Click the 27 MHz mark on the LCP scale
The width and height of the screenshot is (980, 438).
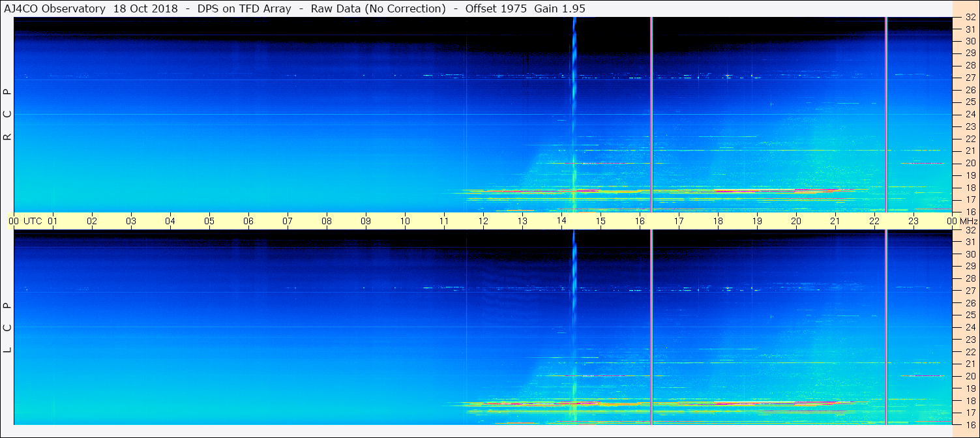970,291
